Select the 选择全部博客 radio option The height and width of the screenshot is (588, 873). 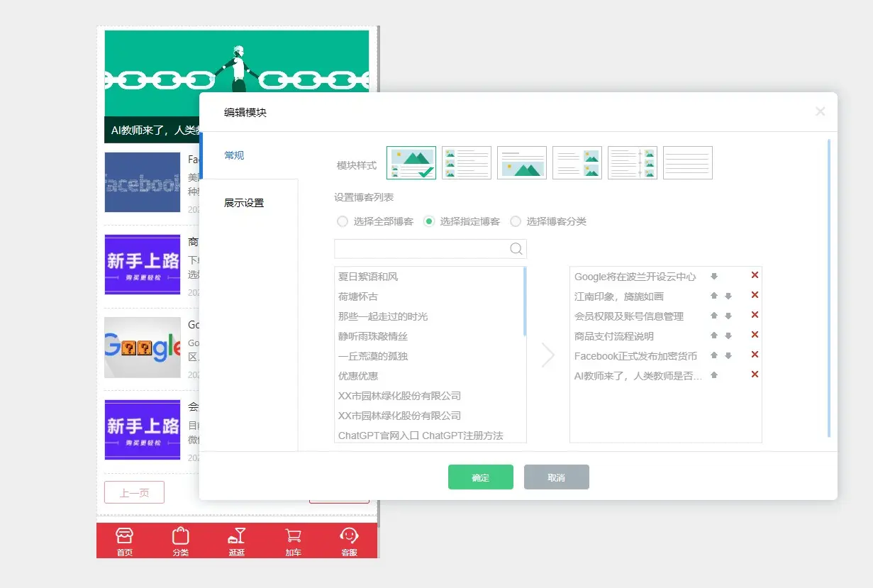pyautogui.click(x=343, y=221)
